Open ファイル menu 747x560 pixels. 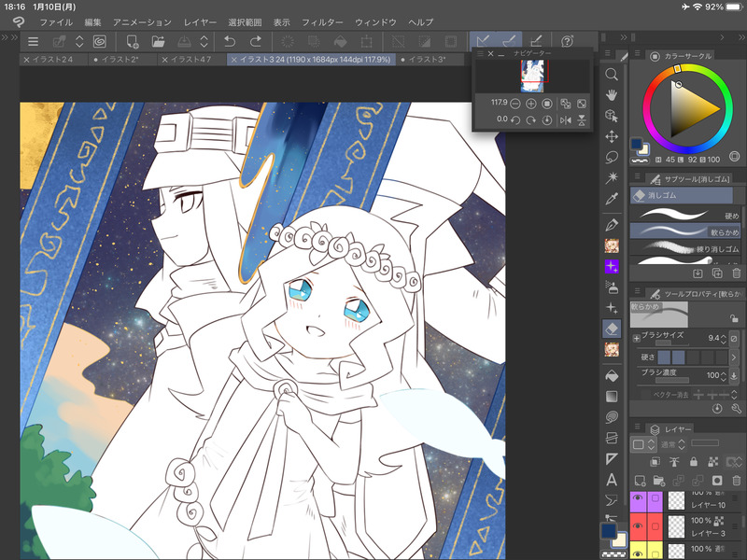coord(56,22)
